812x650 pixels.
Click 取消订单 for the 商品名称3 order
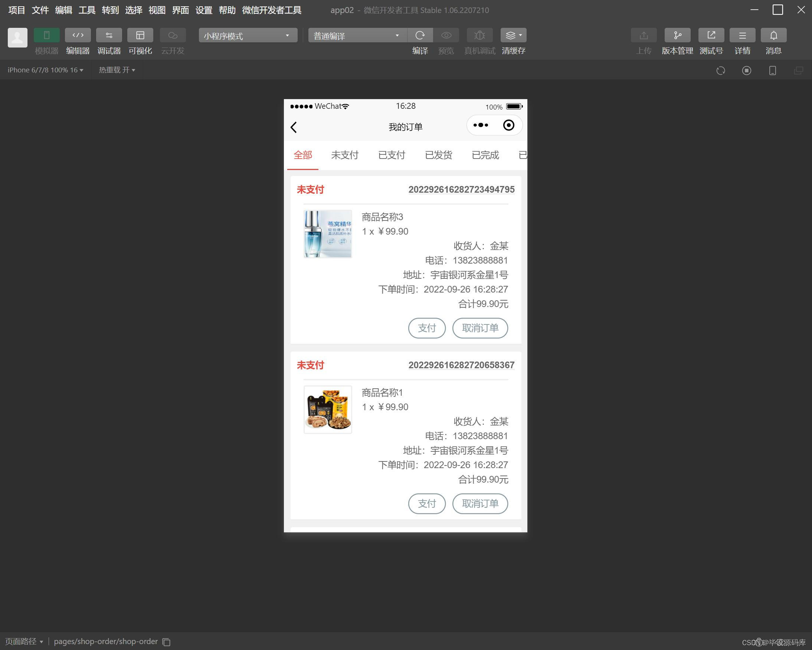point(480,328)
